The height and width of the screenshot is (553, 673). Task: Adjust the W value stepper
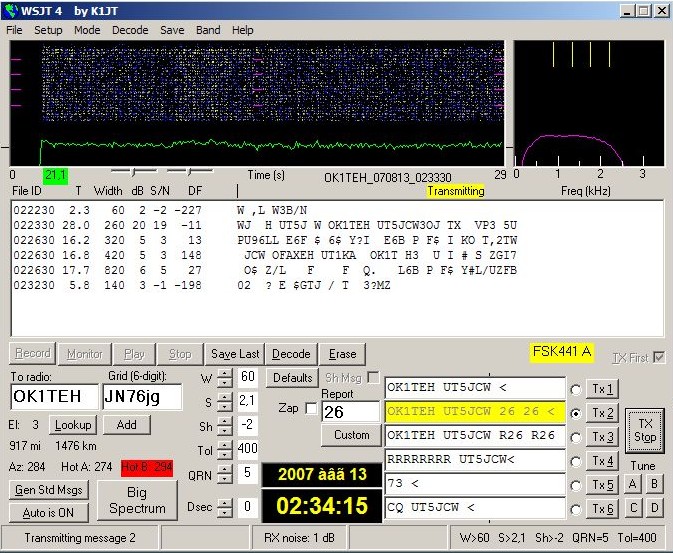(225, 378)
